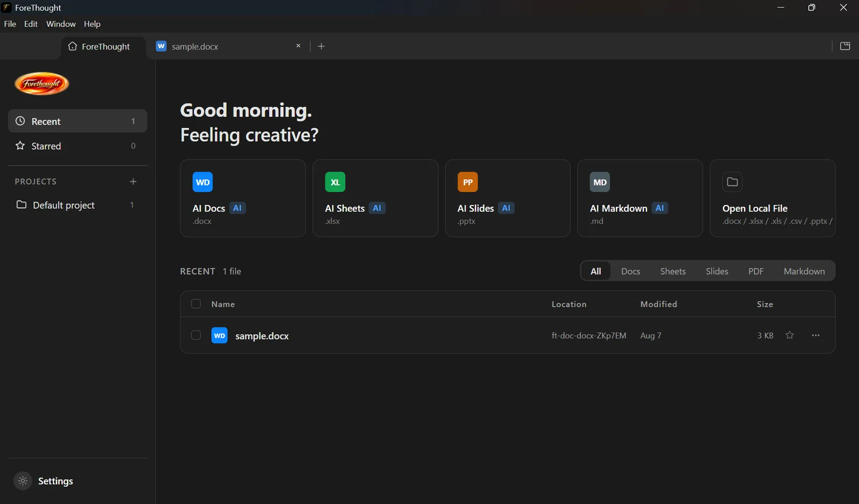This screenshot has height=504, width=859.
Task: Sort by the Modified column header
Action: click(658, 304)
